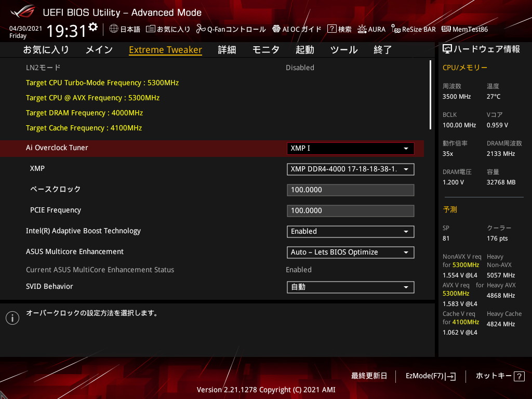Click 176 pts cooler score

point(497,238)
